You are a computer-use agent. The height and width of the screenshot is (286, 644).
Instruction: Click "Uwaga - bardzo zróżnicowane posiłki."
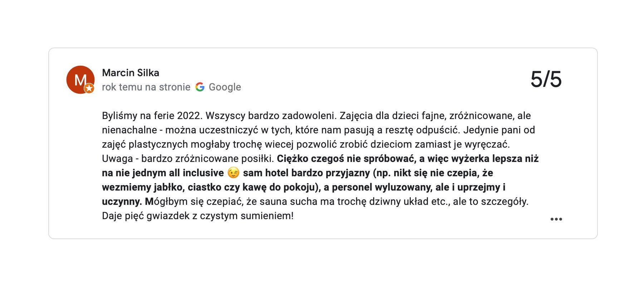click(x=188, y=158)
